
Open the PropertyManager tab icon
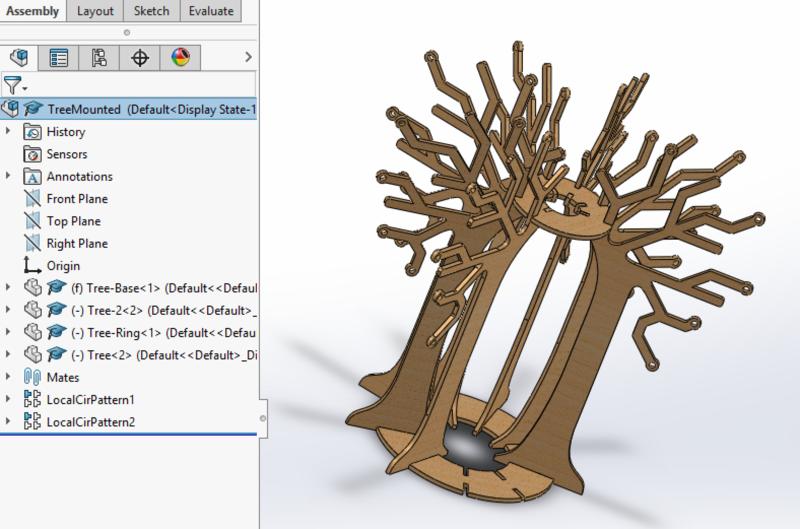click(59, 57)
